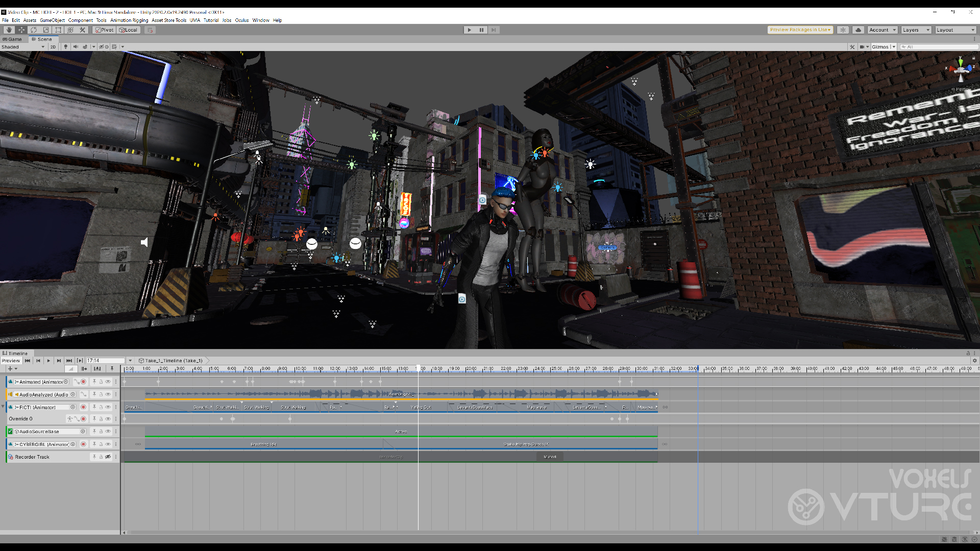Open the Layers dropdown
Screen dimensions: 980x551
[x=916, y=30]
